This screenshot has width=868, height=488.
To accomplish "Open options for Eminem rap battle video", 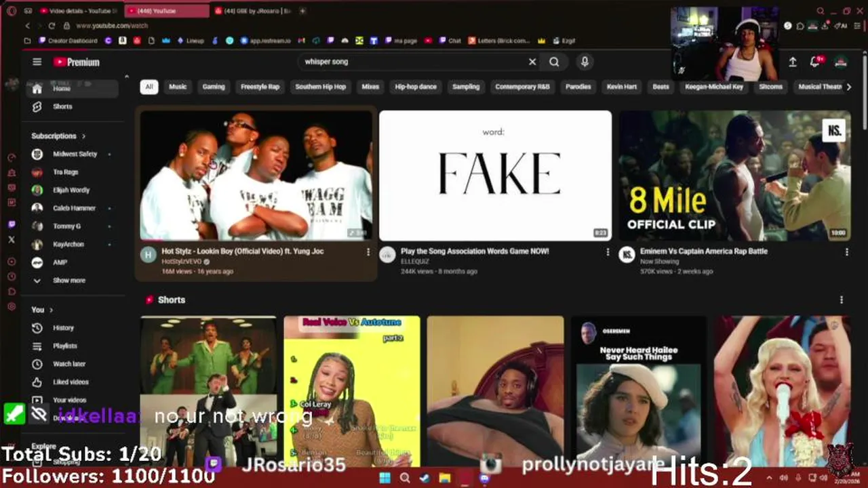I will pos(846,252).
